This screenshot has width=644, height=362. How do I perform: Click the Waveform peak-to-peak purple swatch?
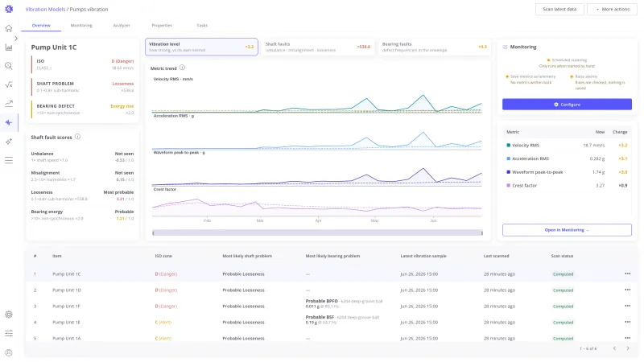click(x=509, y=172)
